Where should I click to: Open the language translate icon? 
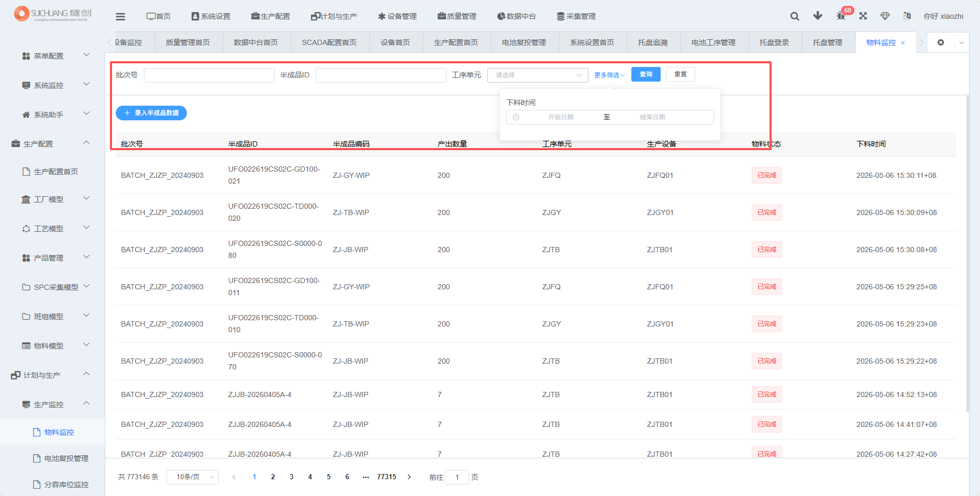pyautogui.click(x=907, y=16)
